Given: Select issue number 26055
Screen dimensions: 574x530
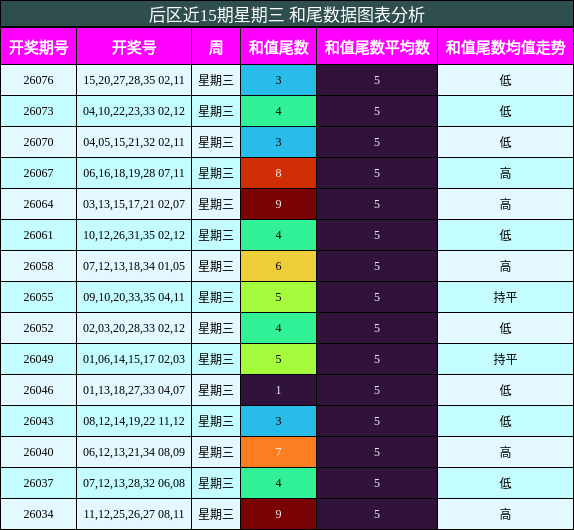Looking at the screenshot, I should pyautogui.click(x=38, y=297).
